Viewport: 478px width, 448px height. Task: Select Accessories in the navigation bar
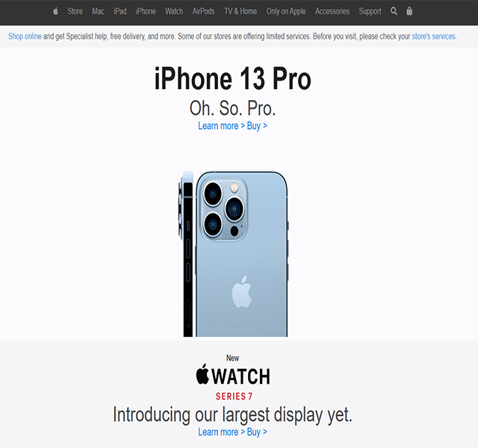point(332,12)
